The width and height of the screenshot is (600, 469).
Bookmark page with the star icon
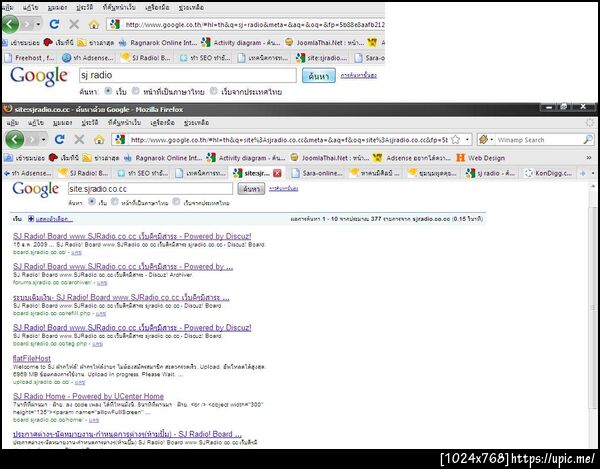455,140
